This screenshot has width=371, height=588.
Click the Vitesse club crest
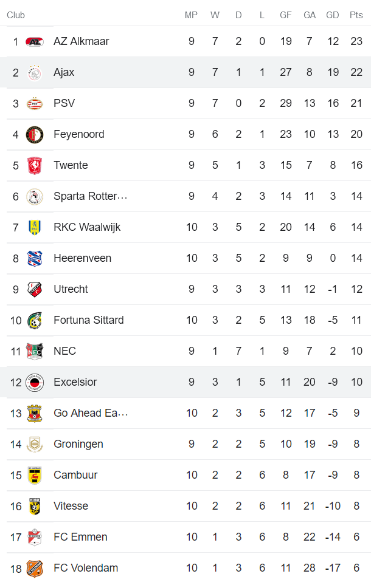[x=35, y=507]
